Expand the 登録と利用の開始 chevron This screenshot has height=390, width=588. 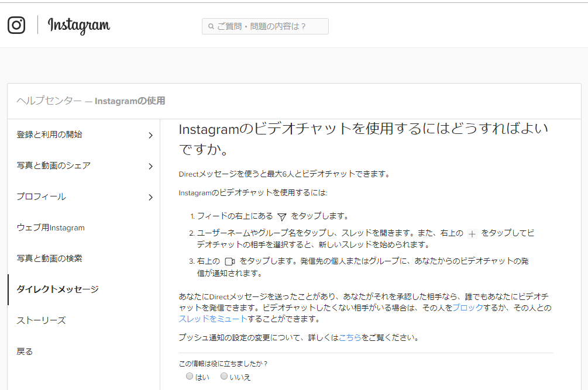(151, 135)
